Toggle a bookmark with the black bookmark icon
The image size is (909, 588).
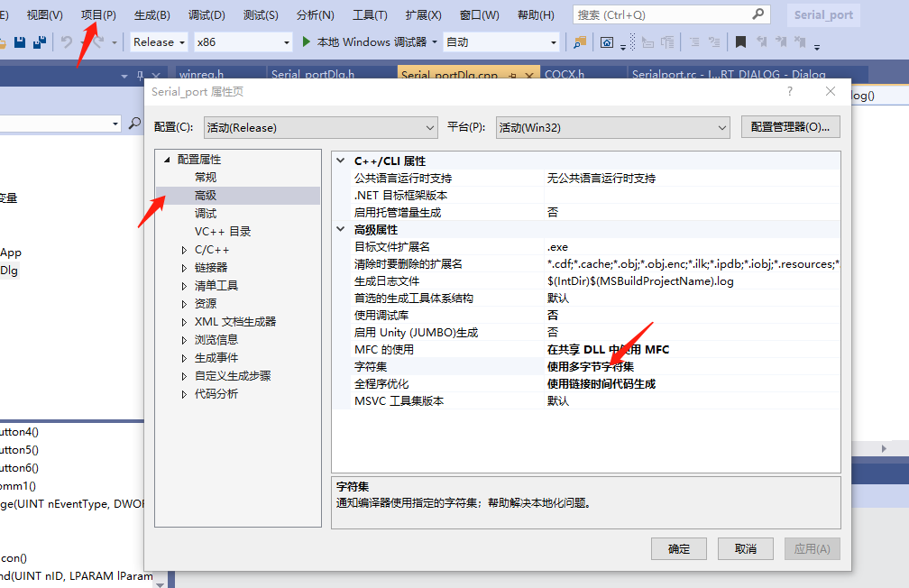[x=740, y=42]
